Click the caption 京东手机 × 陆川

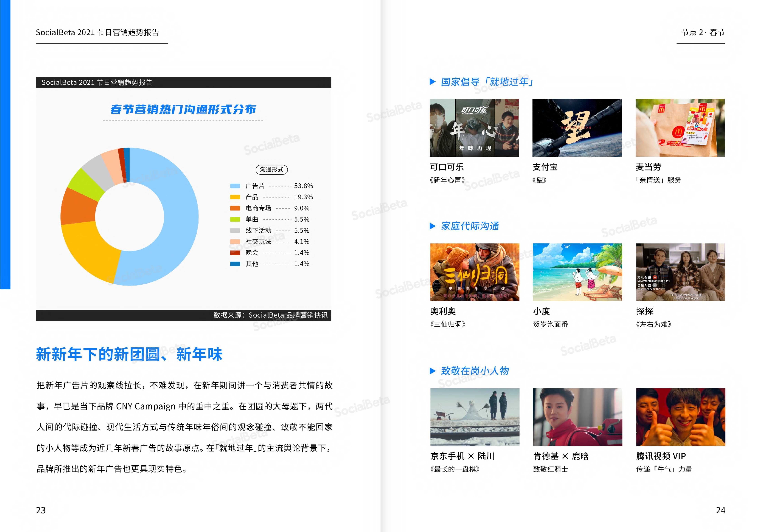(462, 456)
